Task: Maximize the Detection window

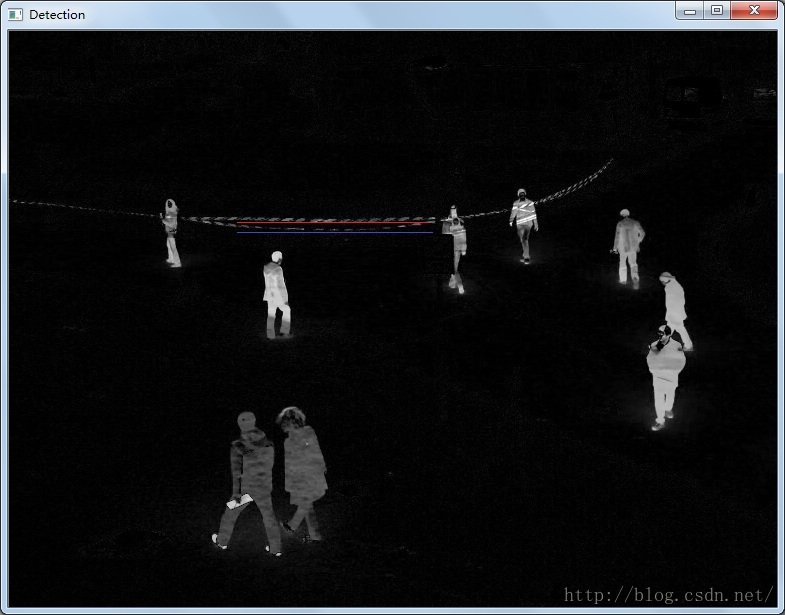Action: point(717,11)
